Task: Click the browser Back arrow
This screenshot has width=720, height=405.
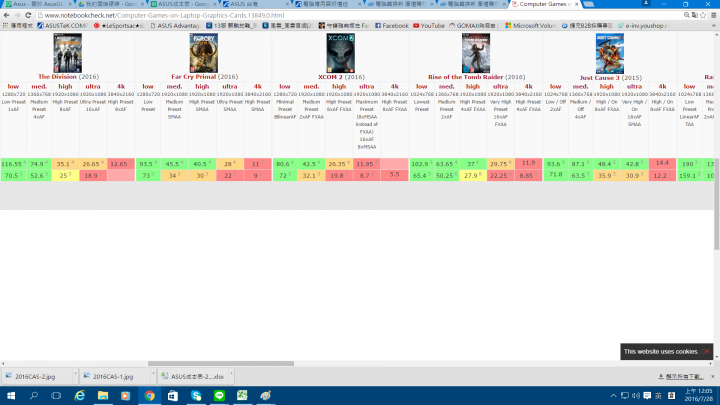Action: pyautogui.click(x=6, y=15)
